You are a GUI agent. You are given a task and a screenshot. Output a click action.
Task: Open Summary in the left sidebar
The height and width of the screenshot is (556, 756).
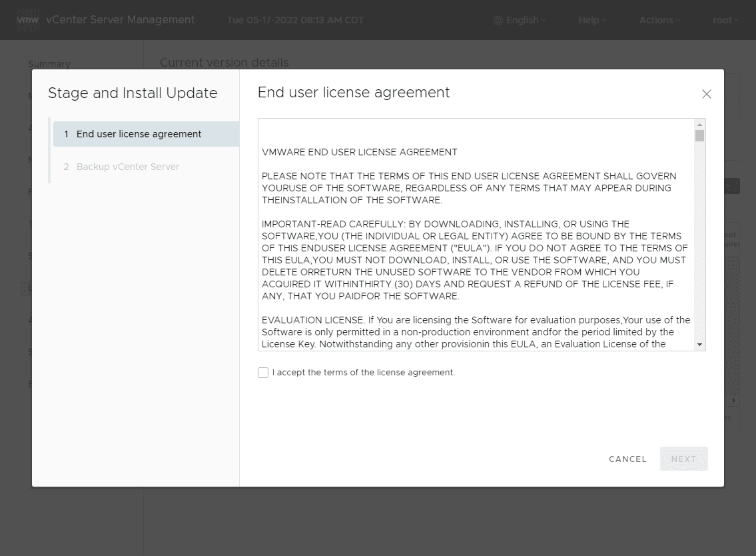coord(49,64)
